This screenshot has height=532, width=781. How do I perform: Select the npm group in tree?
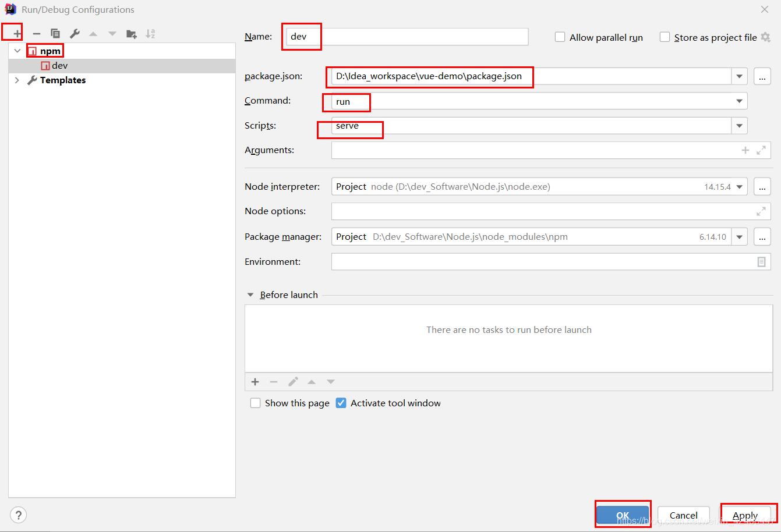click(x=122, y=51)
